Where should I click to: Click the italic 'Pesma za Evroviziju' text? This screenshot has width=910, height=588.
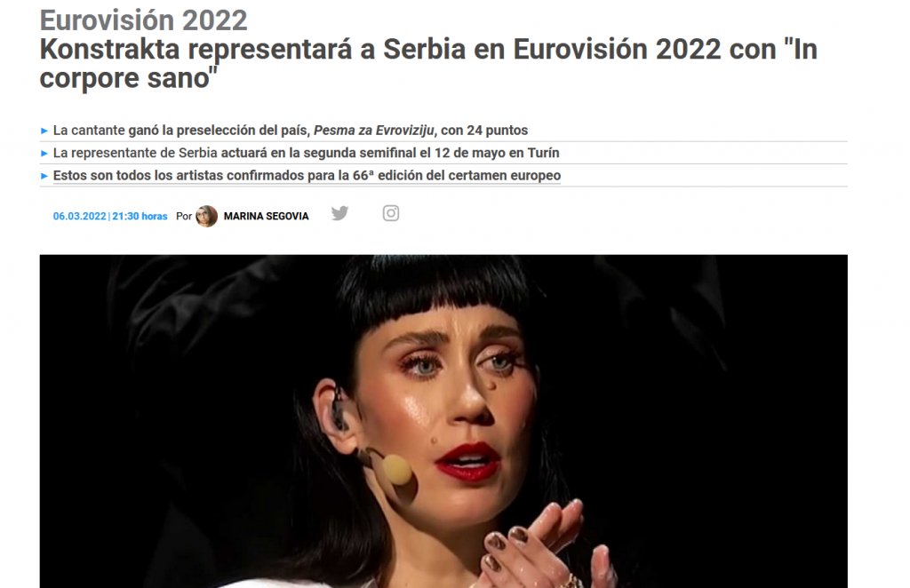pyautogui.click(x=374, y=130)
